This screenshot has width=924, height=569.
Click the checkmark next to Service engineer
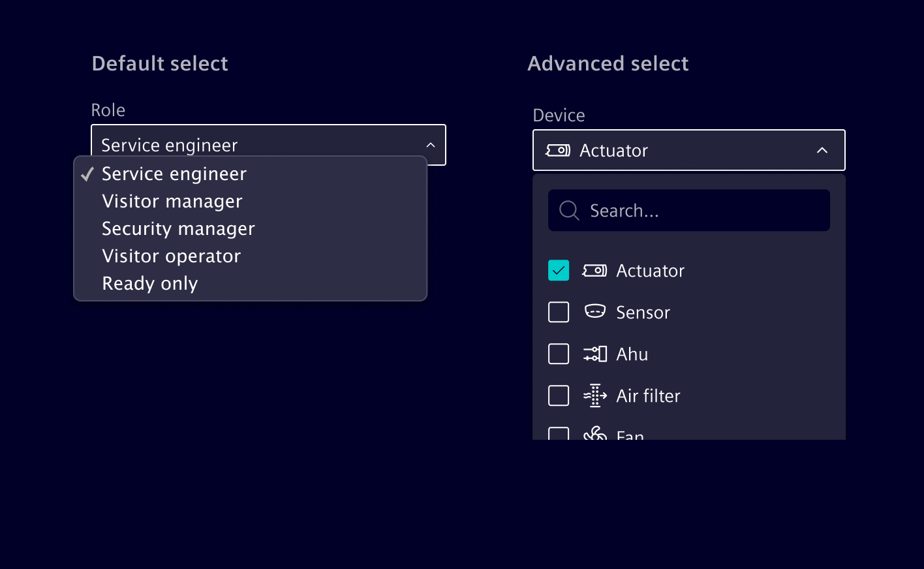click(x=86, y=174)
